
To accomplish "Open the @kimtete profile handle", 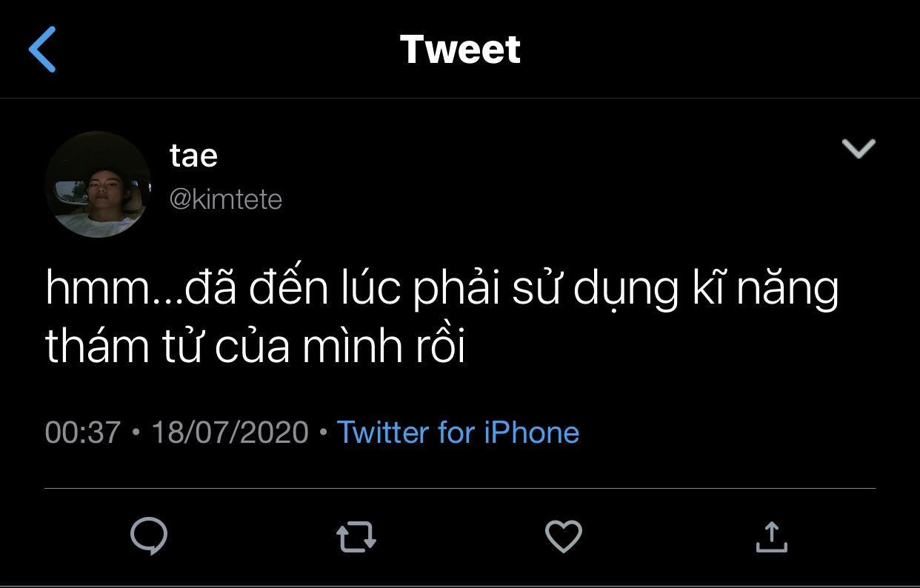I will pyautogui.click(x=226, y=199).
